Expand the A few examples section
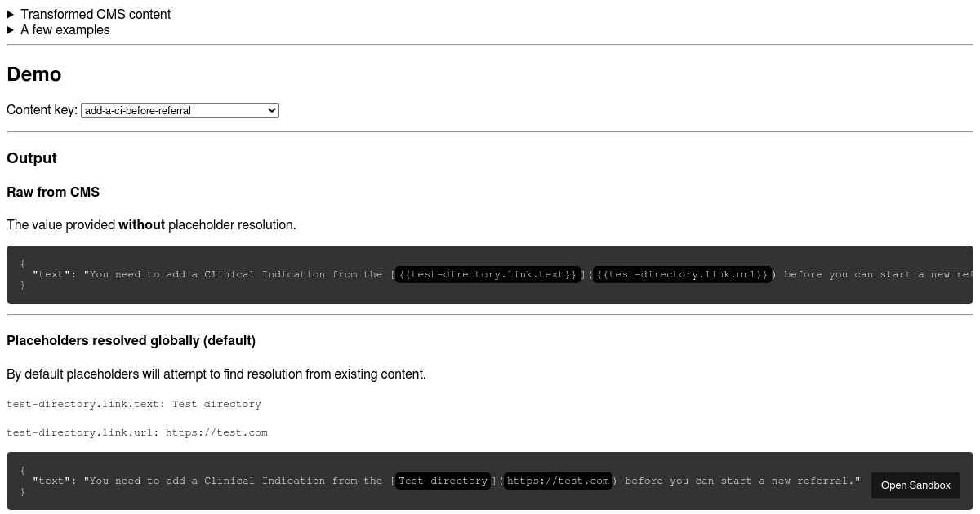 pos(65,29)
